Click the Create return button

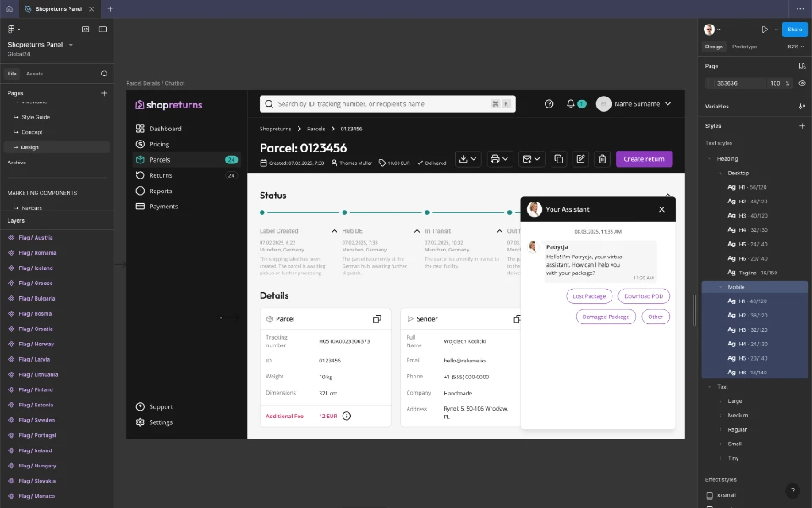click(x=644, y=159)
